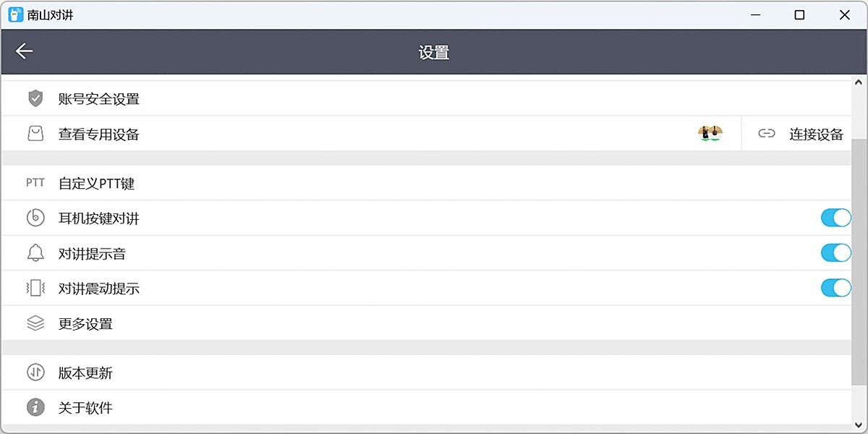Viewport: 868px width, 434px height.
Task: Open the 版本更新 option
Action: click(x=87, y=373)
